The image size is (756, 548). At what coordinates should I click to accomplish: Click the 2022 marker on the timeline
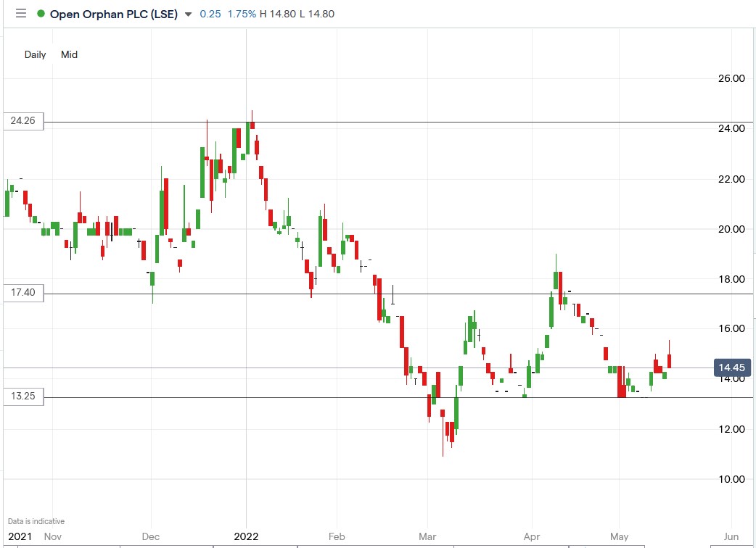click(245, 537)
